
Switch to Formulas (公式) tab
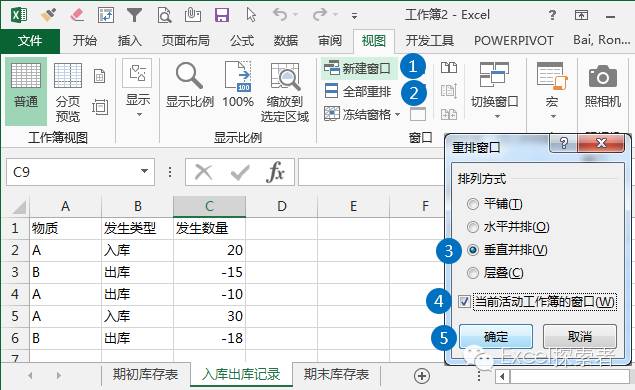coord(242,40)
